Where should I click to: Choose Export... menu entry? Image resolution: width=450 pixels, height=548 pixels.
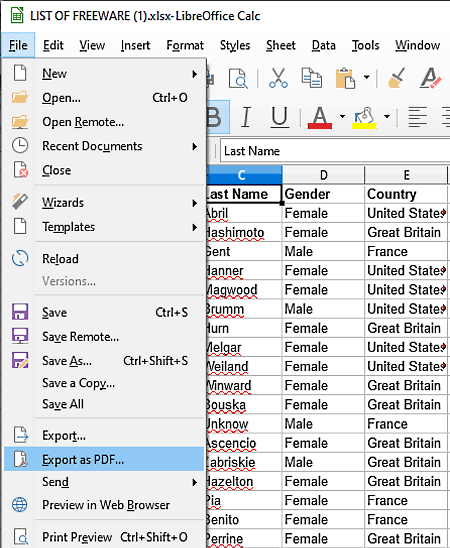tap(104, 435)
